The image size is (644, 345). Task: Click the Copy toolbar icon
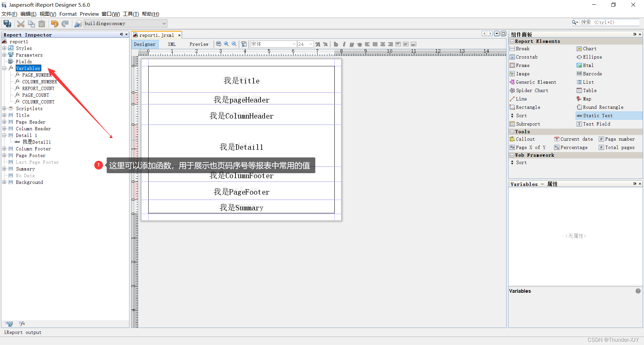pyautogui.click(x=32, y=23)
